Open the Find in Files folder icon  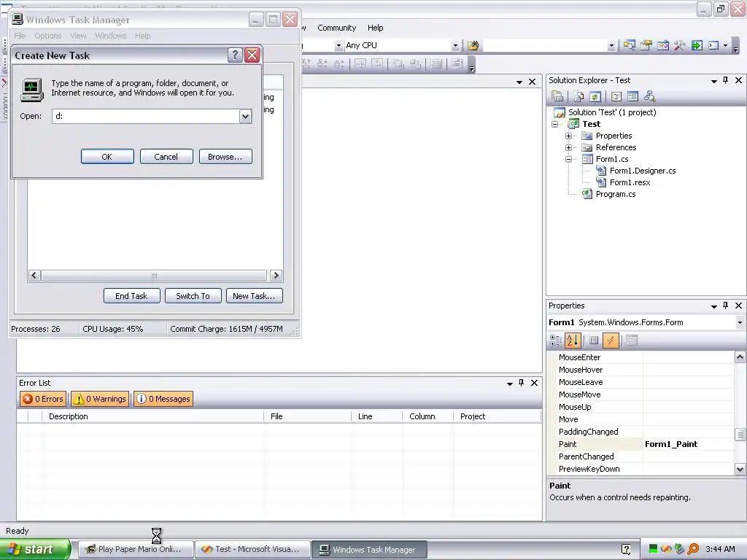click(x=473, y=46)
